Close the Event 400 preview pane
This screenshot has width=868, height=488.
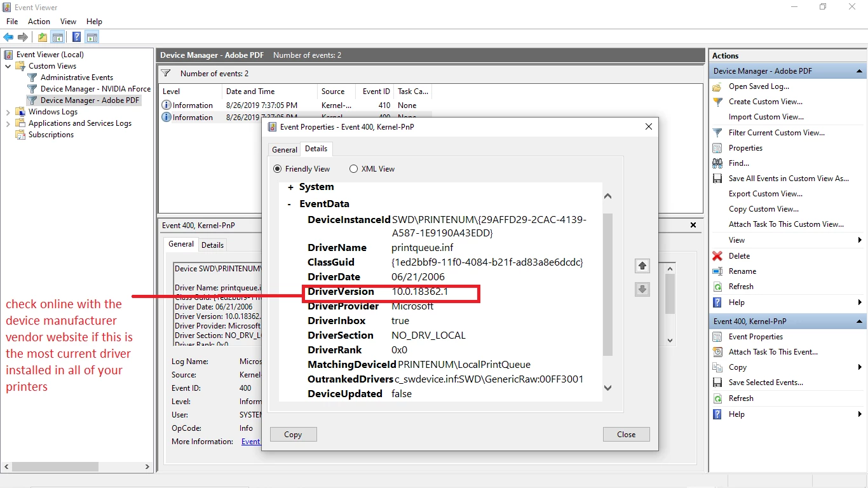pos(693,225)
